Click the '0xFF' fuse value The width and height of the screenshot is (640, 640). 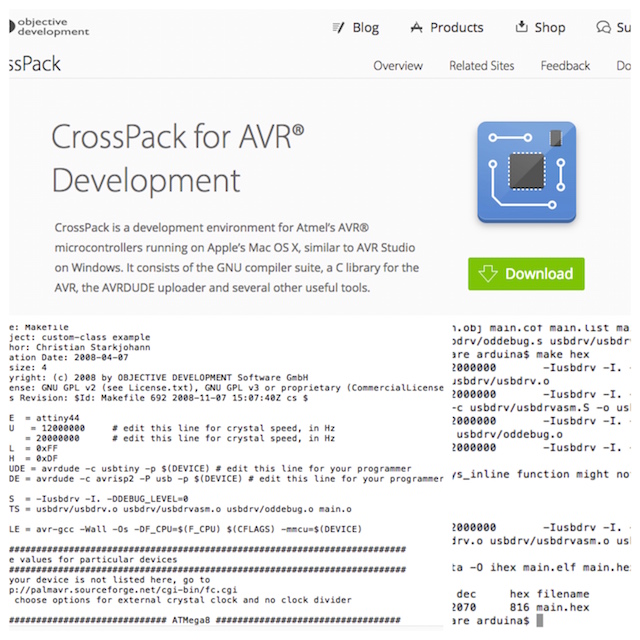(x=47, y=448)
